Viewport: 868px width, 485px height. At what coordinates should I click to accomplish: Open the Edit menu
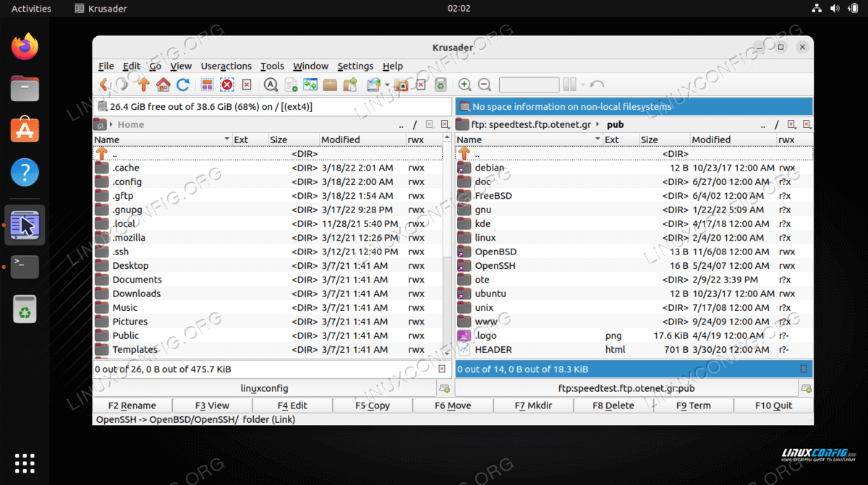point(132,66)
